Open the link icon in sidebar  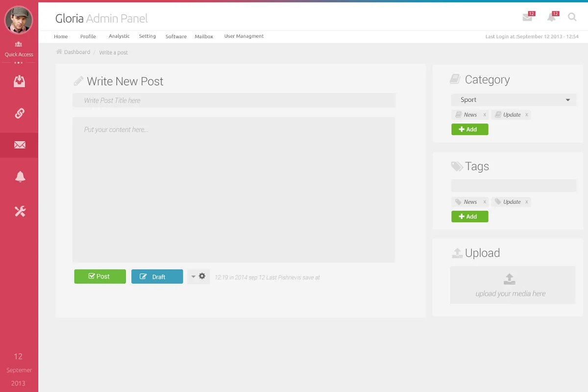[x=19, y=113]
